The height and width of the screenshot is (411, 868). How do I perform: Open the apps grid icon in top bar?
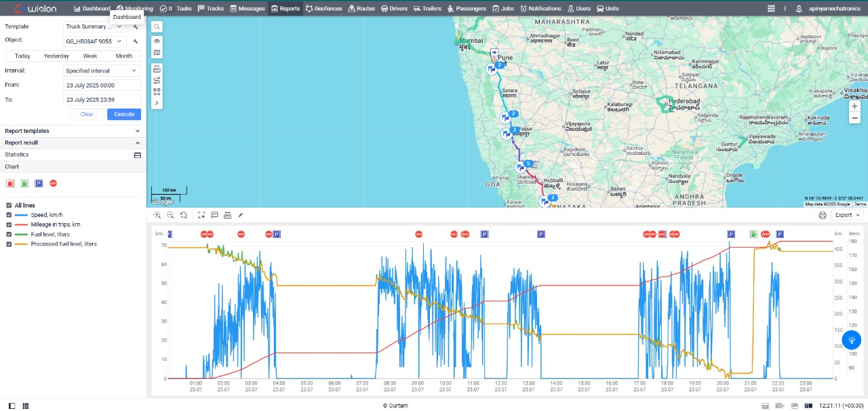coord(771,9)
